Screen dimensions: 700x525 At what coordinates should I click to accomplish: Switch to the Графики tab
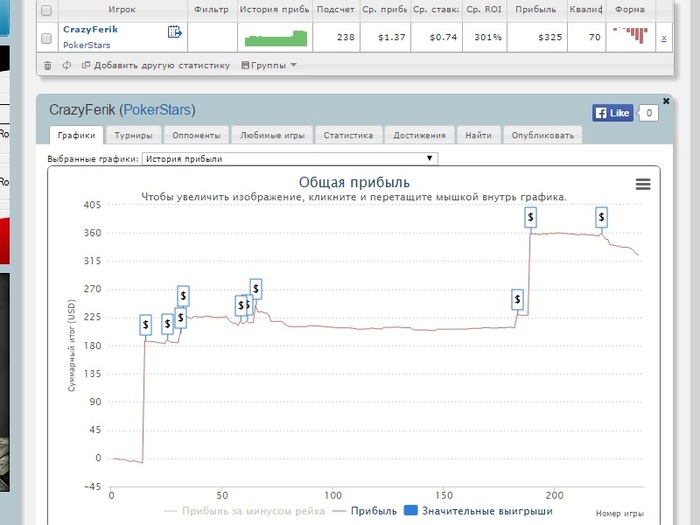[76, 135]
